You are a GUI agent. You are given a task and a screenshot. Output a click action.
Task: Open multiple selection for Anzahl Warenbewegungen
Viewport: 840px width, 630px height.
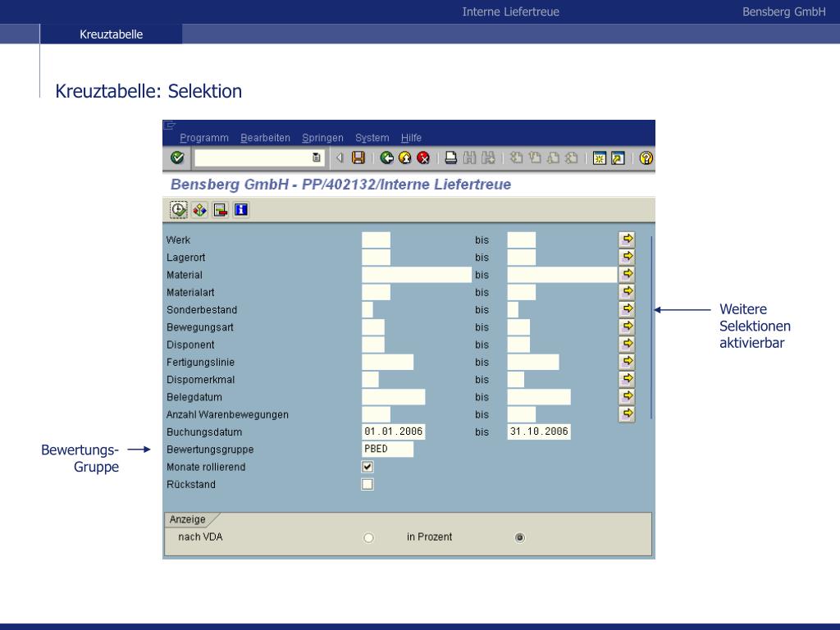click(x=627, y=413)
